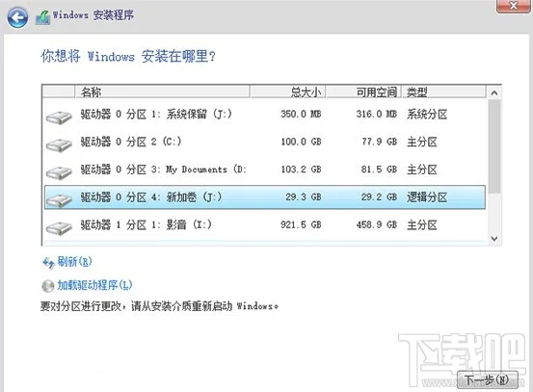
Task: Click the 81.5 GB free space value
Action: tap(379, 170)
